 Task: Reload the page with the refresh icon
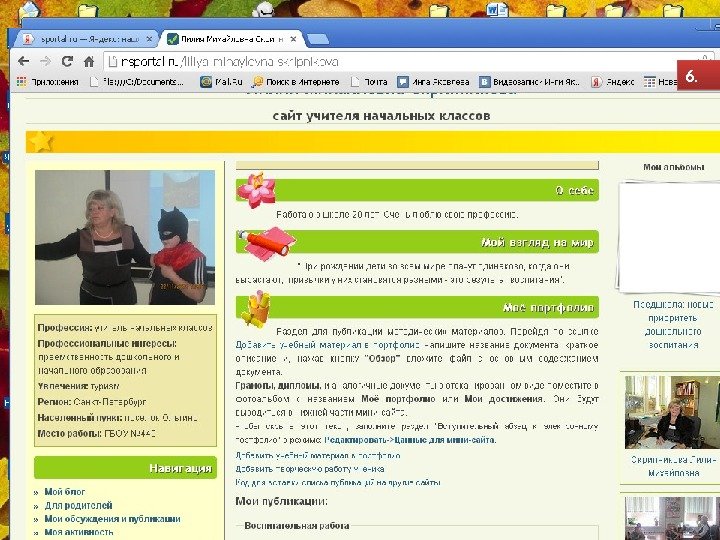click(67, 61)
